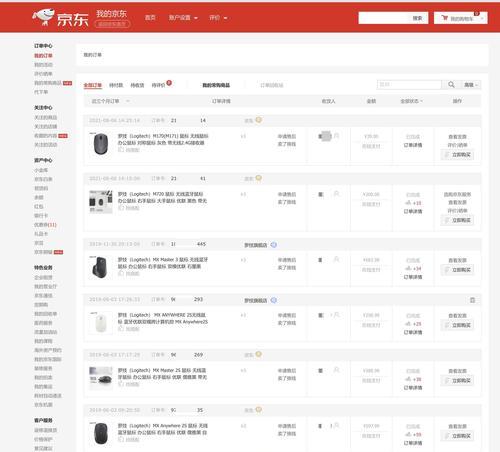Viewport: 500px width, 452px height.
Task: Open the M170 grey mouse product thumbnail
Action: click(x=101, y=144)
